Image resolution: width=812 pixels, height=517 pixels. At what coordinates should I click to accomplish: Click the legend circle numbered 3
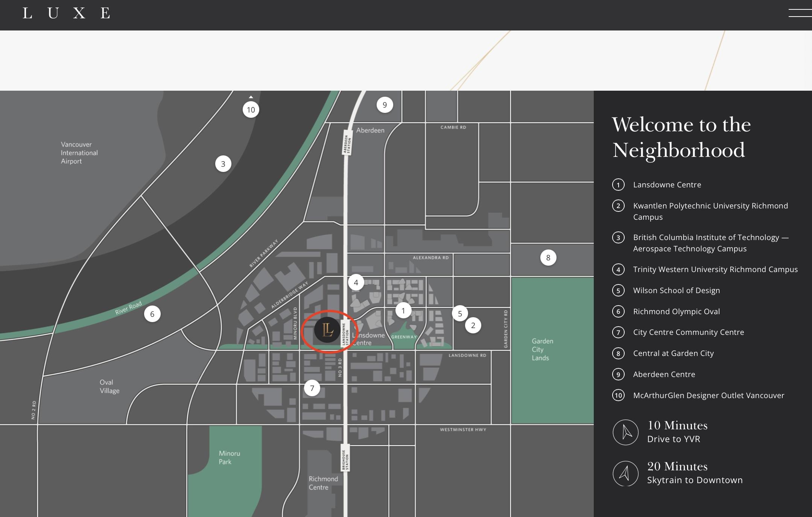click(618, 237)
